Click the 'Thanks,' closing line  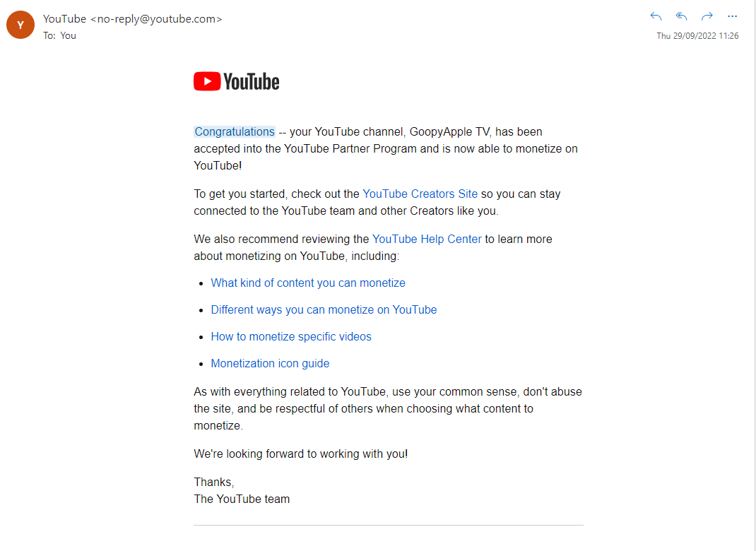click(x=214, y=482)
